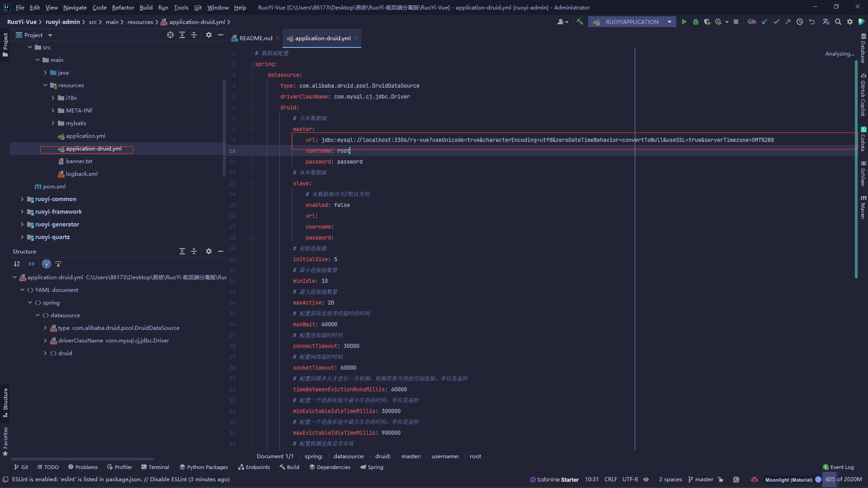868x488 pixels.
Task: Expand the java folder
Action: [x=45, y=72]
